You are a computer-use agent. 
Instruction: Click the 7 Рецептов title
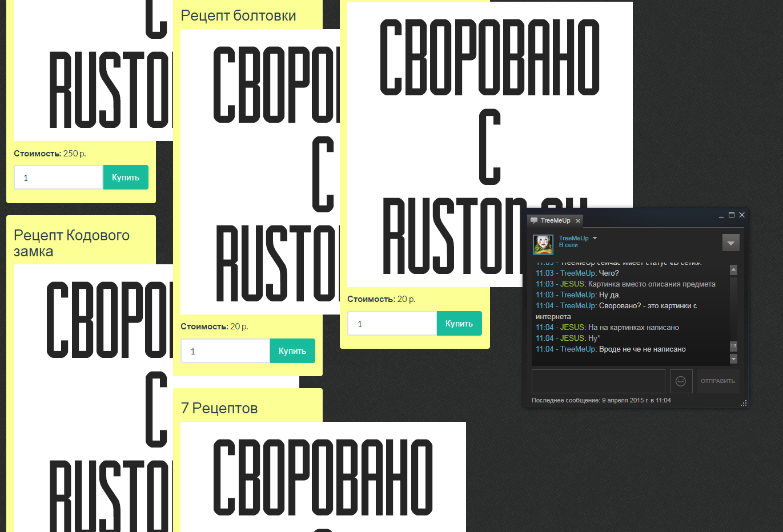click(x=219, y=408)
